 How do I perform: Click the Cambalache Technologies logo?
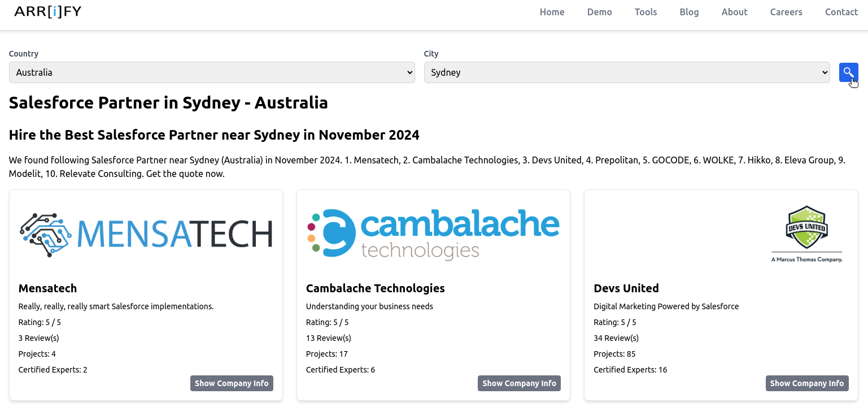(x=433, y=233)
